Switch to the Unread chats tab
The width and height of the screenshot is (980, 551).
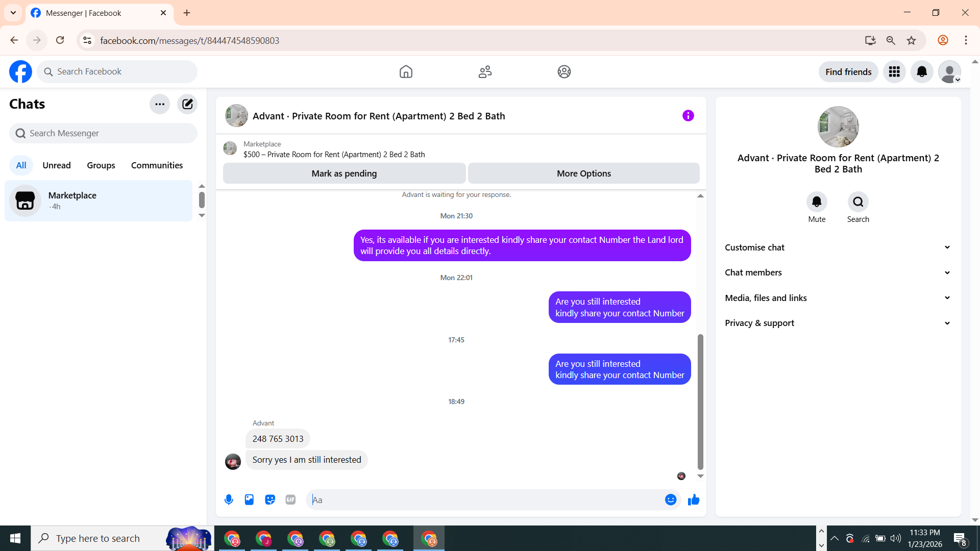57,165
